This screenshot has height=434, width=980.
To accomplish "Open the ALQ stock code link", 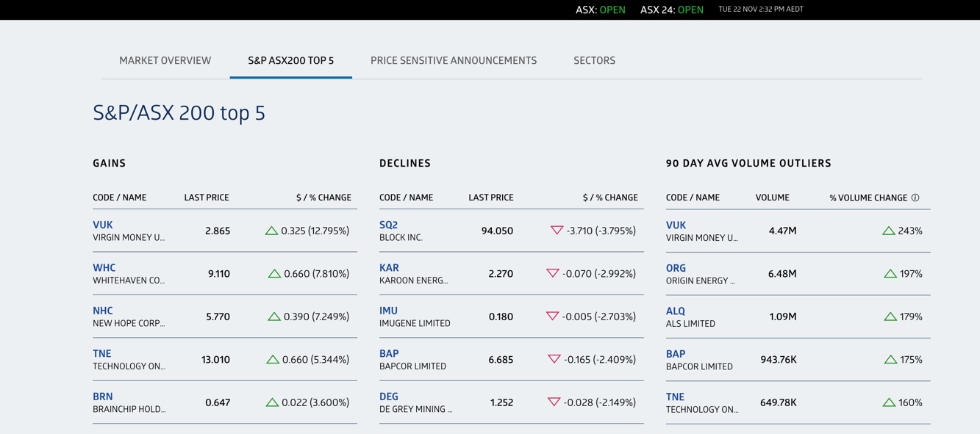I will coord(676,311).
